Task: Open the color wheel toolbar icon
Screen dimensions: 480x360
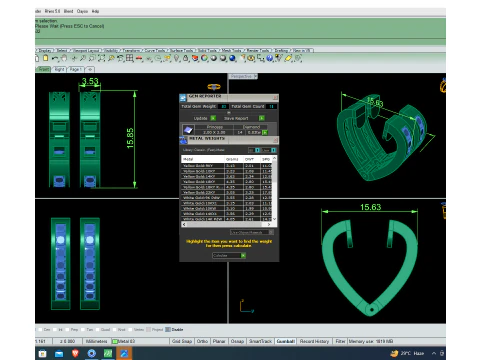Action: click(204, 58)
